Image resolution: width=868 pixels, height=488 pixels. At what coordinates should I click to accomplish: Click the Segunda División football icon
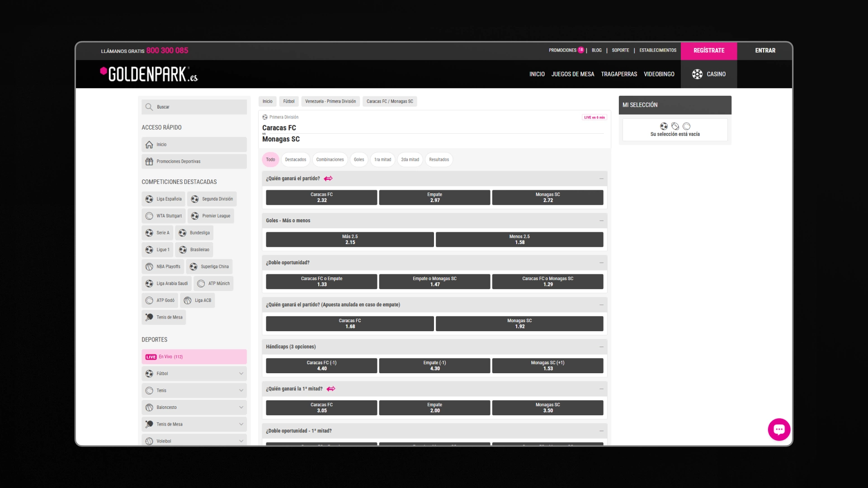pyautogui.click(x=195, y=199)
